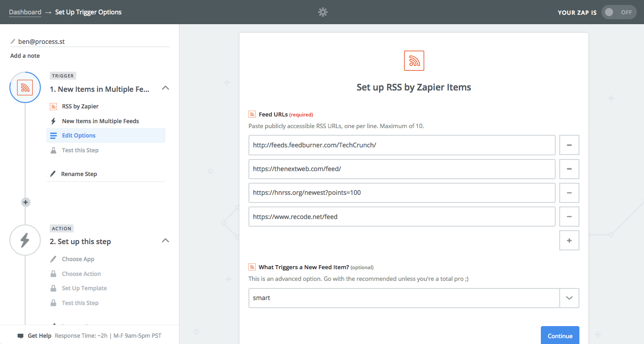Remove the recode.net feed URL
The image size is (644, 344).
(569, 216)
